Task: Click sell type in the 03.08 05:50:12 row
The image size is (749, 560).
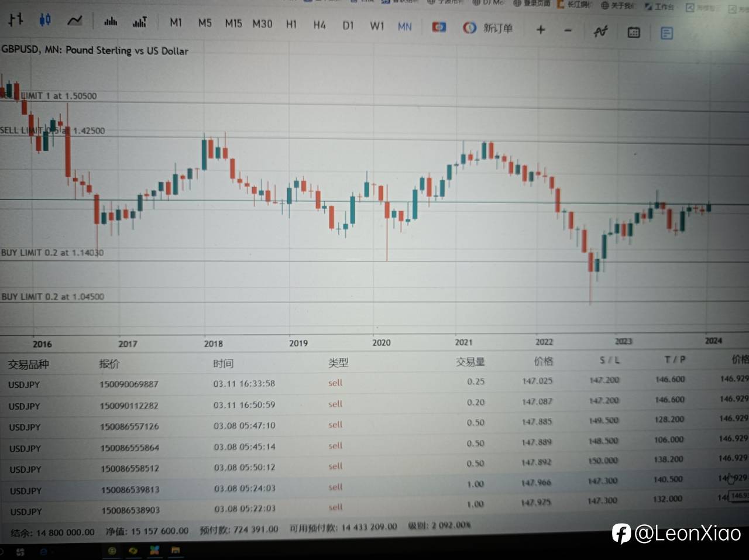Action: click(x=335, y=466)
